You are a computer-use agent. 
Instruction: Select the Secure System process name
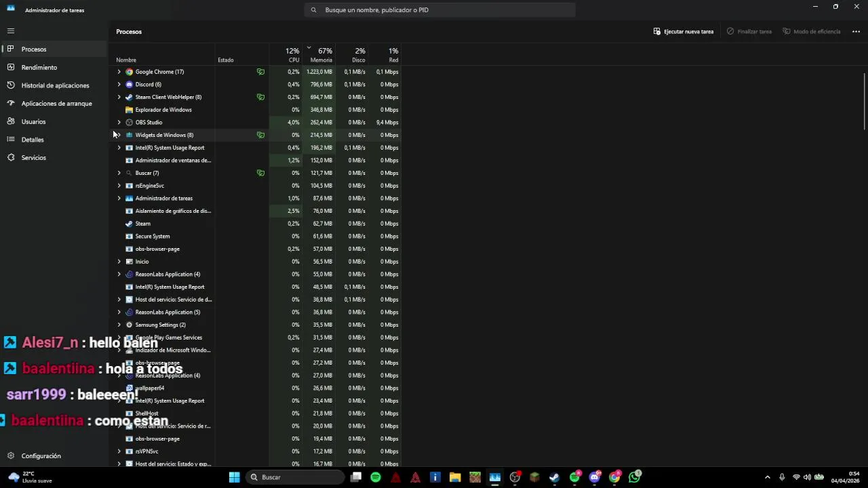(153, 237)
